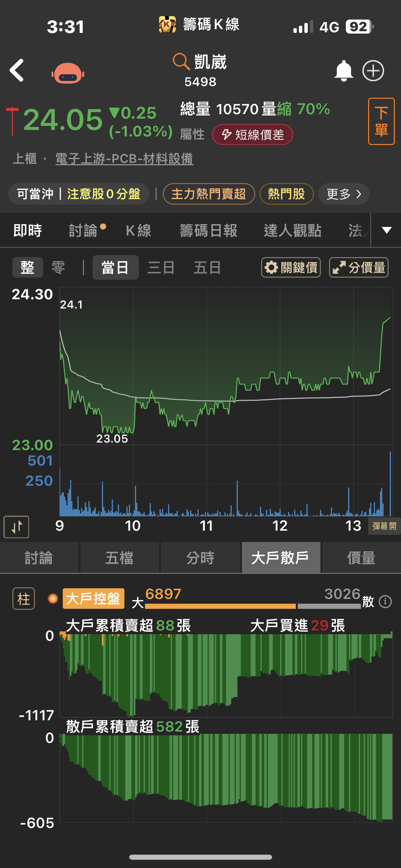Tap the intraday price chart area
The width and height of the screenshot is (401, 868).
pos(226,366)
